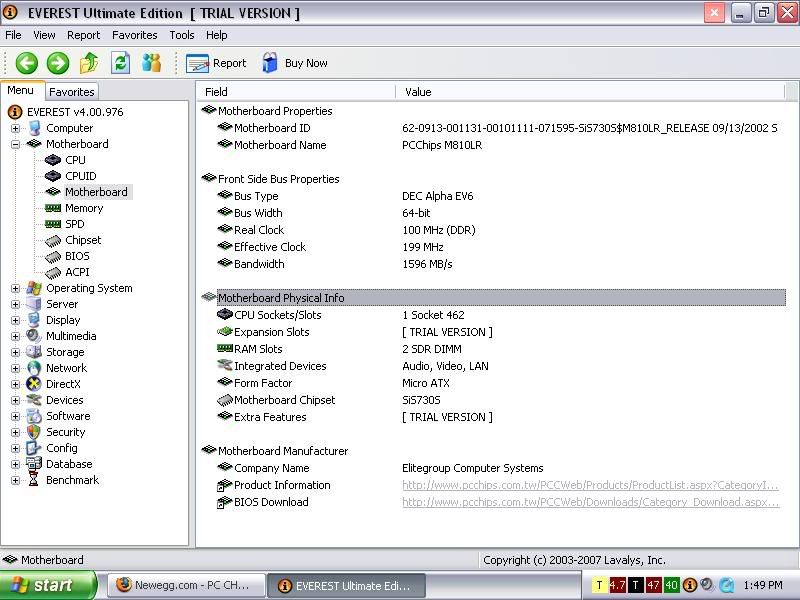Open the View menu
800x600 pixels.
[x=44, y=35]
